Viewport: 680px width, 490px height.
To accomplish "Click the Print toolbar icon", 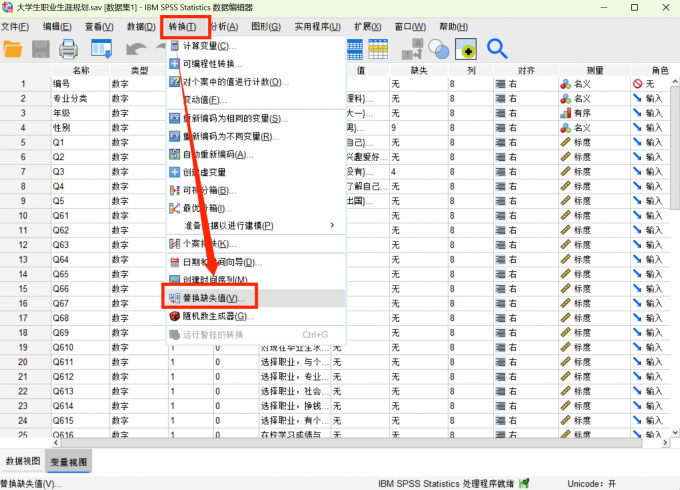I will (69, 49).
